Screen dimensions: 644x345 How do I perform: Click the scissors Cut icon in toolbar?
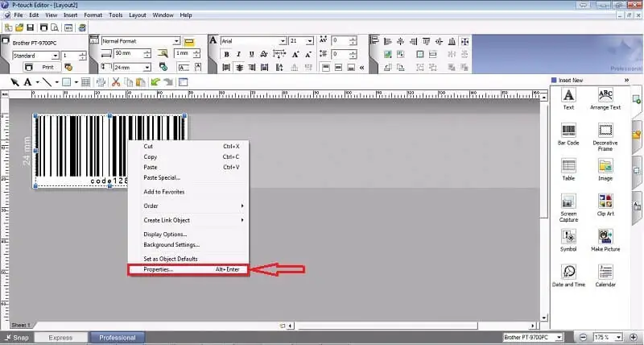point(116,82)
